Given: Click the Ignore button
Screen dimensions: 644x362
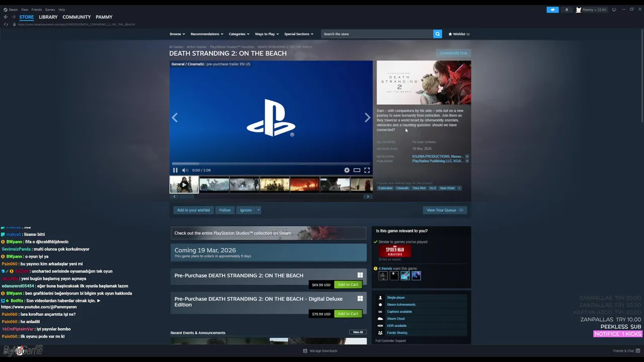Looking at the screenshot, I should point(246,210).
